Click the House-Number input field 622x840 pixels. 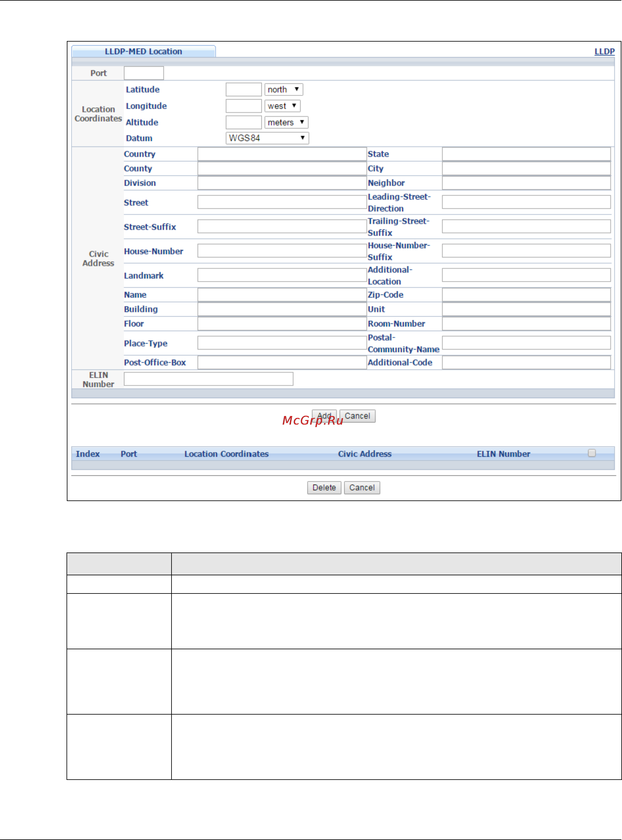pyautogui.click(x=282, y=251)
